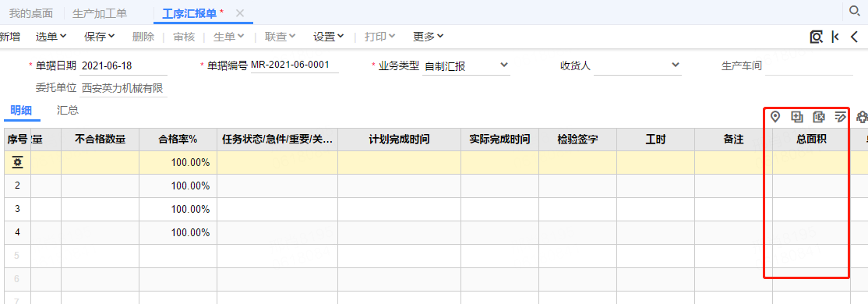Select row number 4 in the grid
868x304 pixels.
pyautogui.click(x=18, y=232)
